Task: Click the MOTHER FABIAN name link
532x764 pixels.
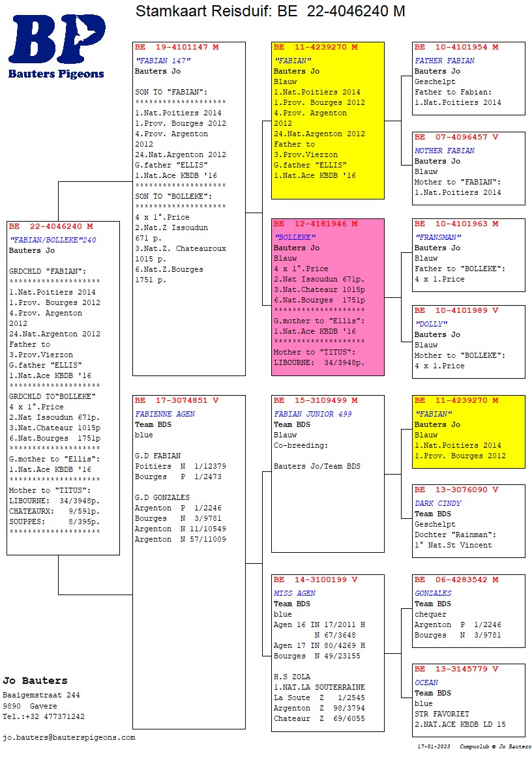Action: 445,151
